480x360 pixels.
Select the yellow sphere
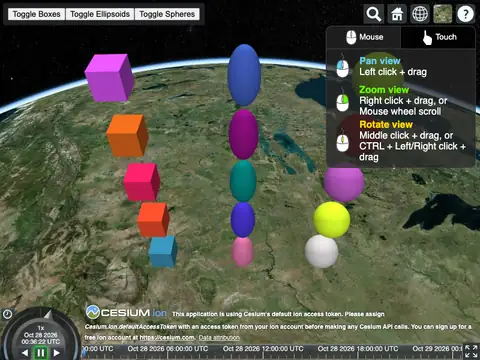(x=332, y=219)
